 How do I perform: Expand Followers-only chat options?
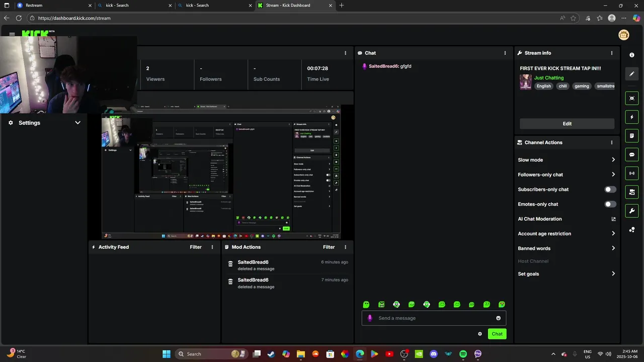click(x=613, y=174)
